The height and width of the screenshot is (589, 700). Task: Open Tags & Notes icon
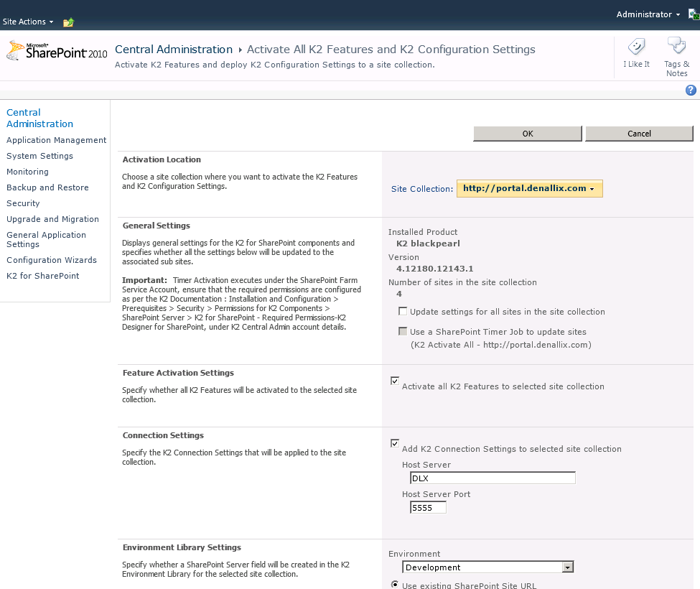[676, 47]
